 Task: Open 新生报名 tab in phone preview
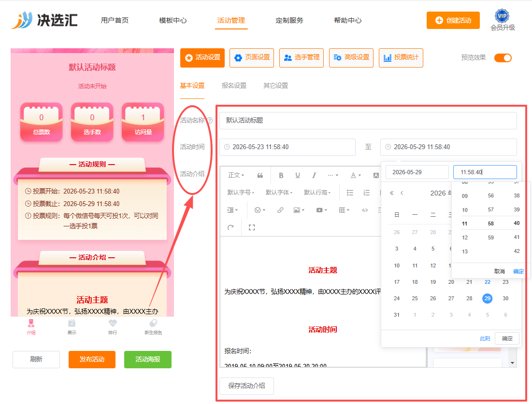point(153,327)
